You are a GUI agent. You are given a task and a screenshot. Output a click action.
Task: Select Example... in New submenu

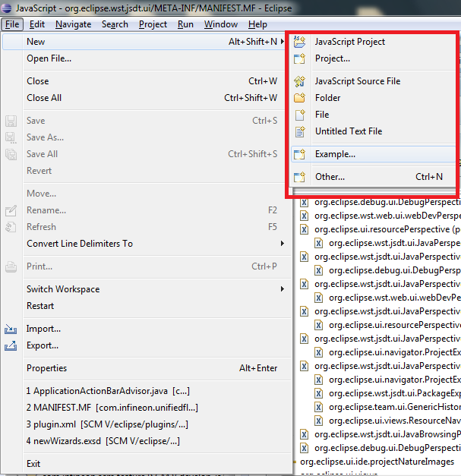373,154
